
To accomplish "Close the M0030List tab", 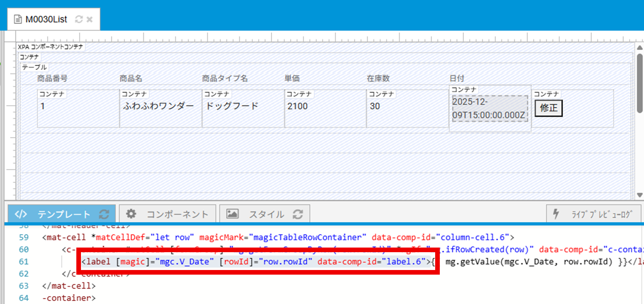I will click(90, 19).
